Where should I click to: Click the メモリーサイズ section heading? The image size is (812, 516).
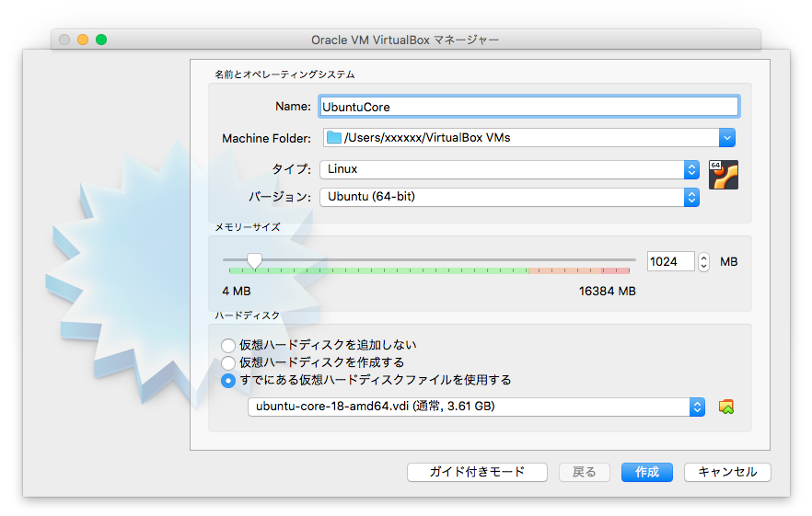point(248,226)
